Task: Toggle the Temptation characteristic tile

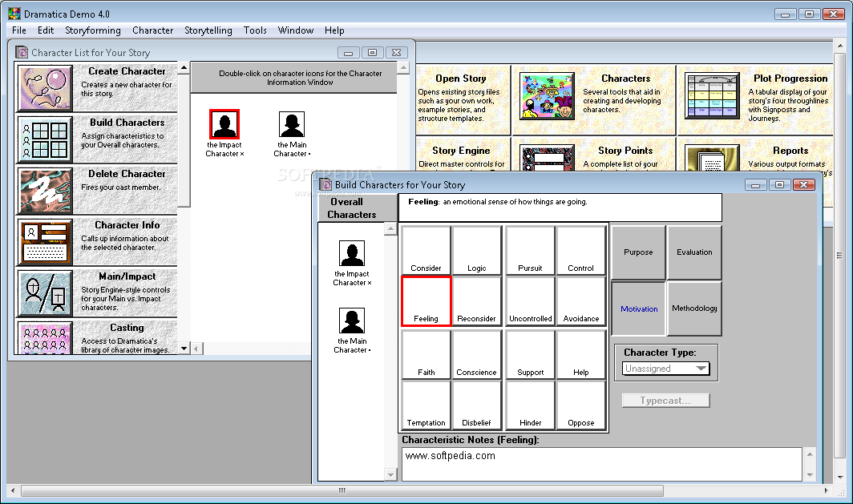Action: 426,405
